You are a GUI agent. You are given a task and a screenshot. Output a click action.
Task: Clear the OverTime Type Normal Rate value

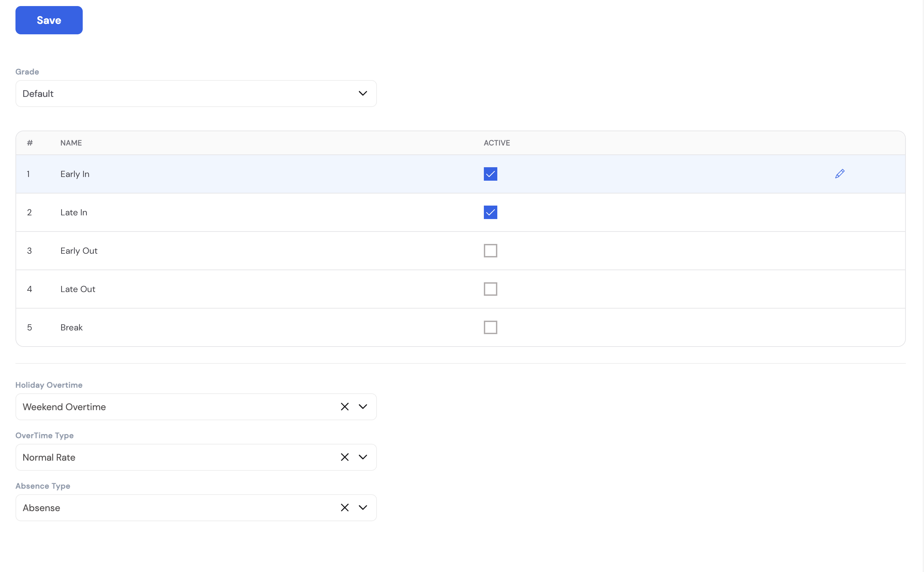344,457
